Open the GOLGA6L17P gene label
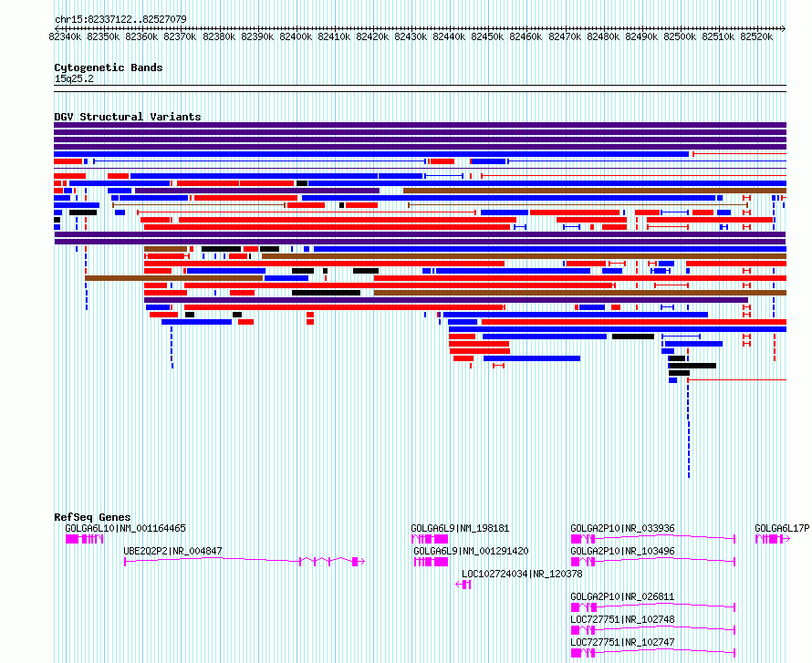Viewport: 812px width, 663px height. click(x=782, y=528)
